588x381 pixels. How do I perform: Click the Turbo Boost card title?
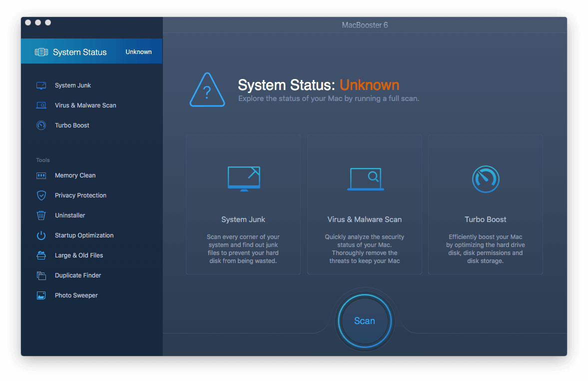click(x=485, y=219)
